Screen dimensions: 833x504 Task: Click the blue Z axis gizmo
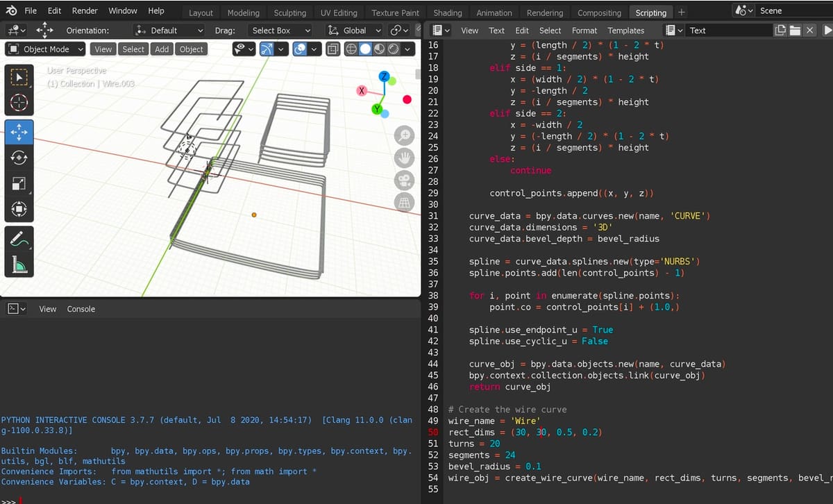[x=383, y=76]
